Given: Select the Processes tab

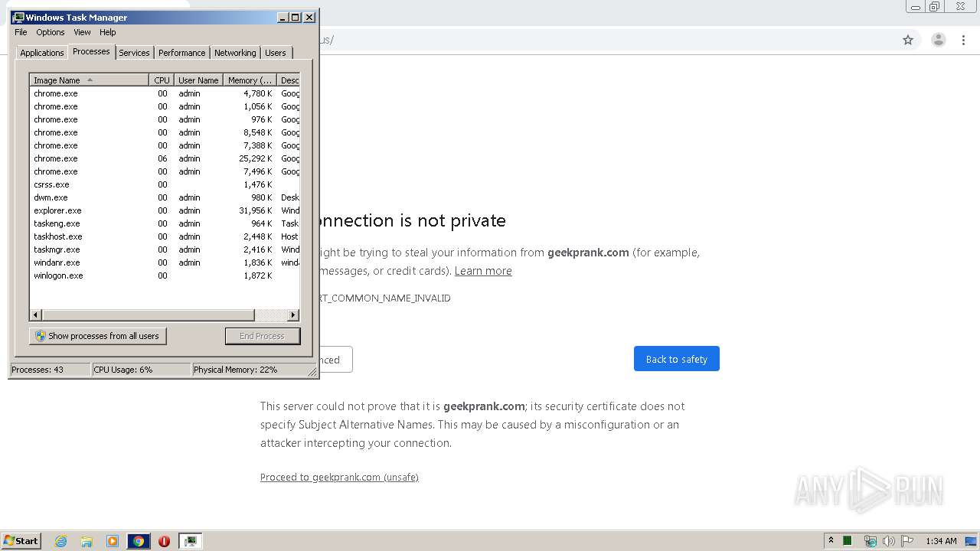Looking at the screenshot, I should click(x=91, y=51).
